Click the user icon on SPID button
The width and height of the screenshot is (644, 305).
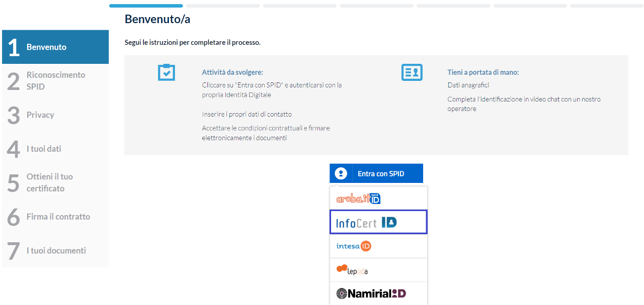(341, 173)
